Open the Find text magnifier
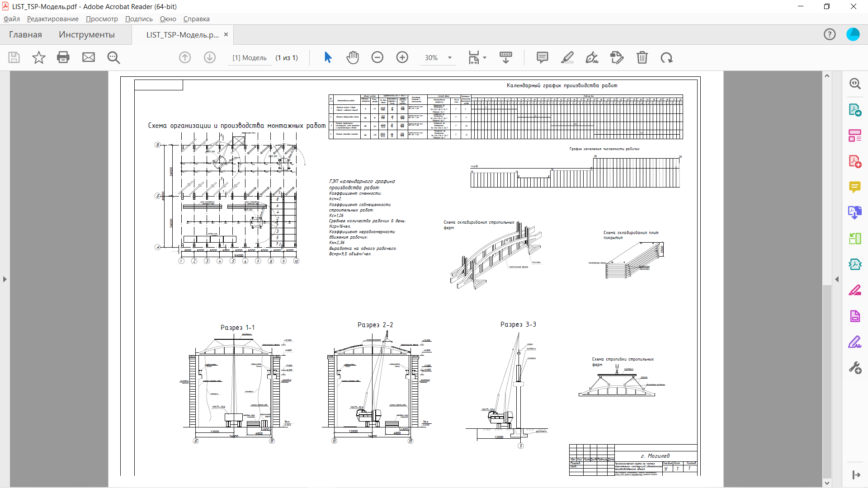Screen dimensions: 868x488 113,57
